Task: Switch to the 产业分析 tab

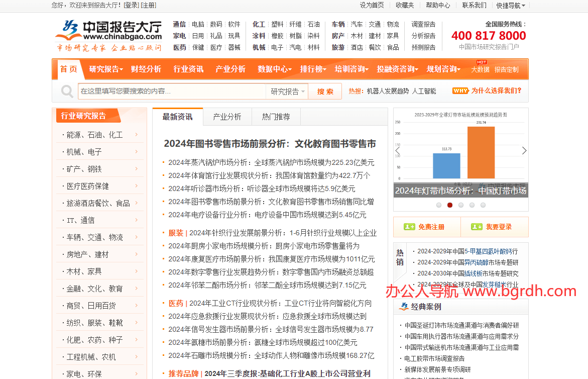Action: point(227,116)
